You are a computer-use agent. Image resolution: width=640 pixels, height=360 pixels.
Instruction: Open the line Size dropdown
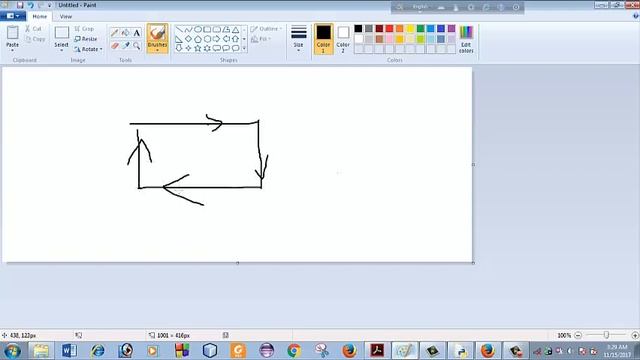pyautogui.click(x=299, y=39)
